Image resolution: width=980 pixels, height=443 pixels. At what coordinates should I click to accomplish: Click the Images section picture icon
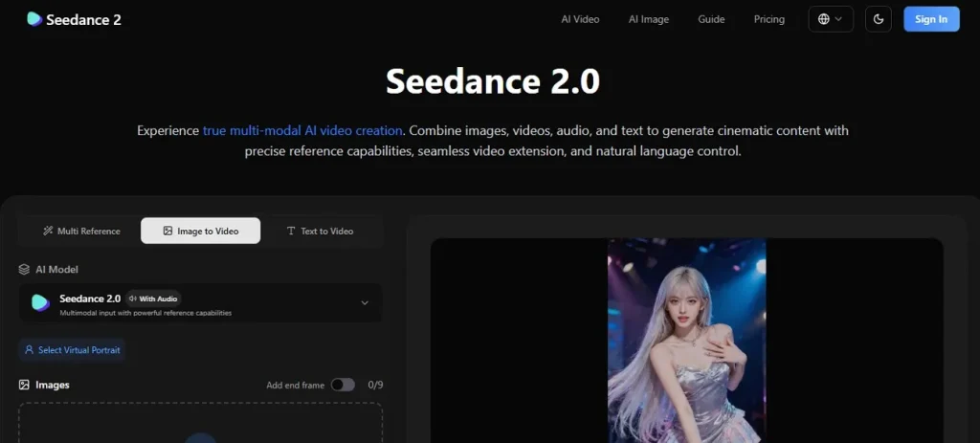(24, 385)
